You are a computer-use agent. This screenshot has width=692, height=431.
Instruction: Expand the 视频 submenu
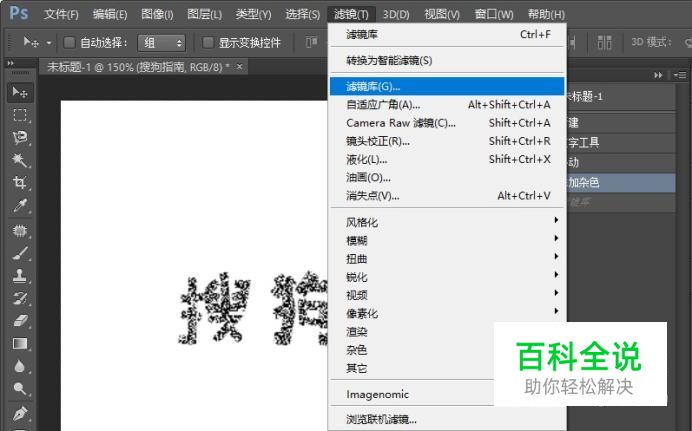pyautogui.click(x=447, y=295)
